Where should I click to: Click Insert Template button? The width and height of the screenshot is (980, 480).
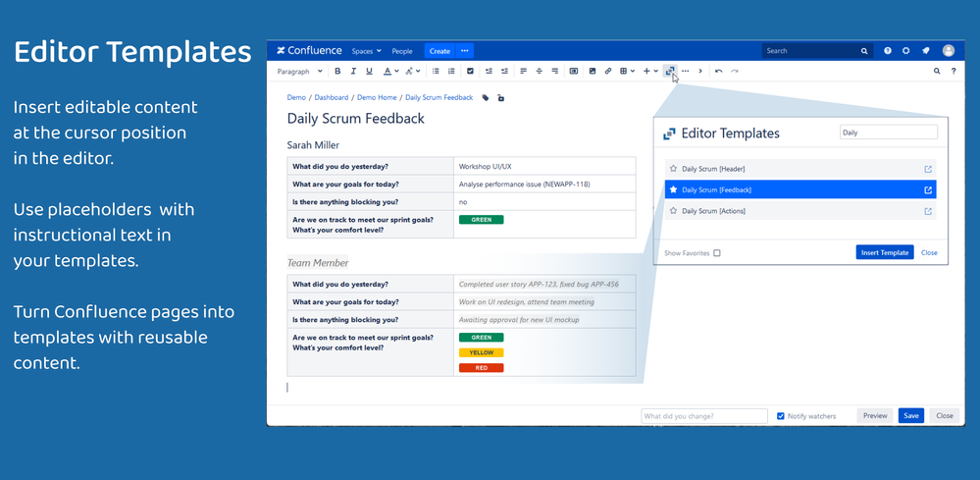pos(885,252)
